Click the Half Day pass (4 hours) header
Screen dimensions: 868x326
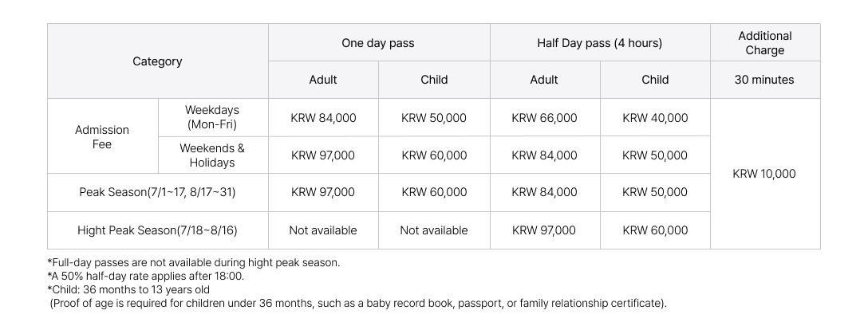(599, 43)
